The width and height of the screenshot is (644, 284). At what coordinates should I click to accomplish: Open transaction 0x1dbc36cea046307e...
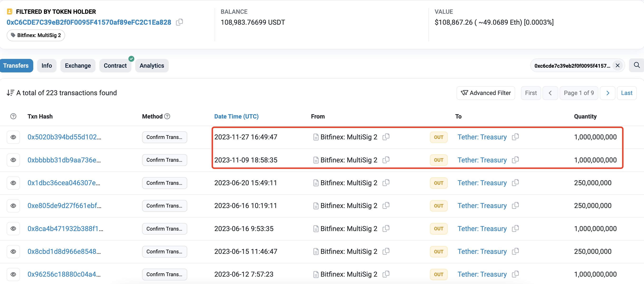pos(64,183)
